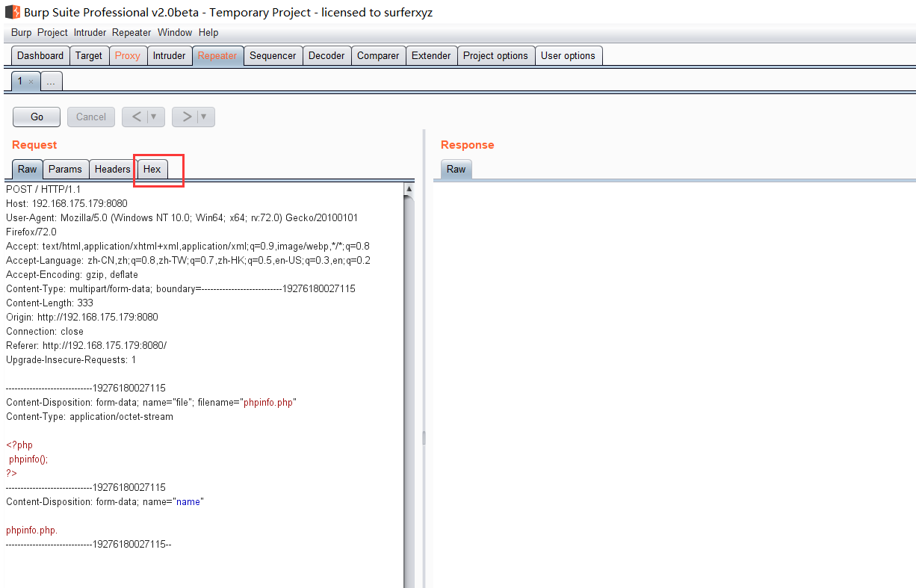
Task: Select the Headers tab under Request
Action: [113, 170]
